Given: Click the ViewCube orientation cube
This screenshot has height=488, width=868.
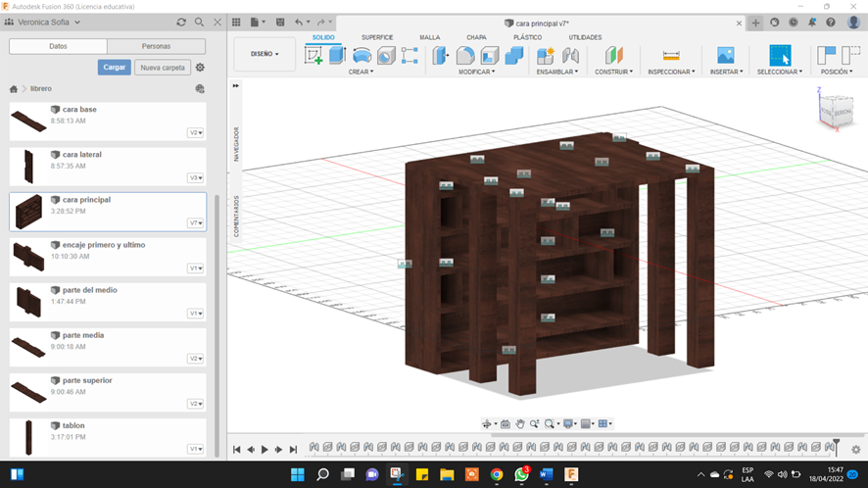Looking at the screenshot, I should [835, 112].
